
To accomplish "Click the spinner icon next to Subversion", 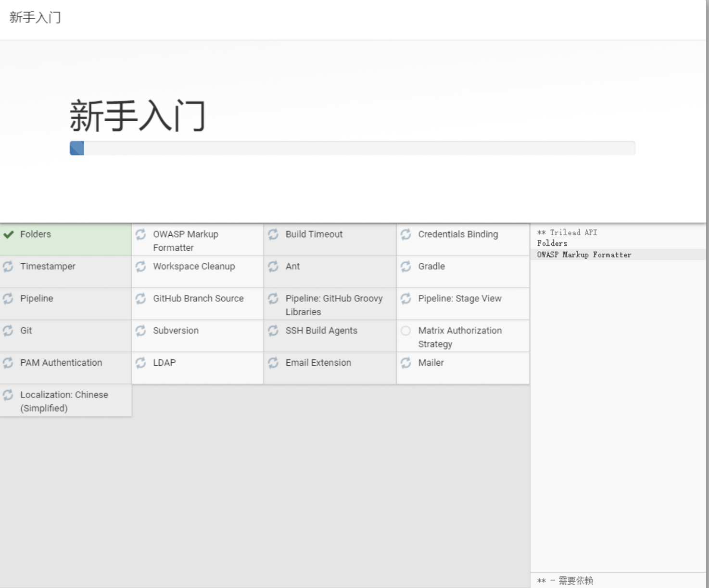I will click(140, 331).
